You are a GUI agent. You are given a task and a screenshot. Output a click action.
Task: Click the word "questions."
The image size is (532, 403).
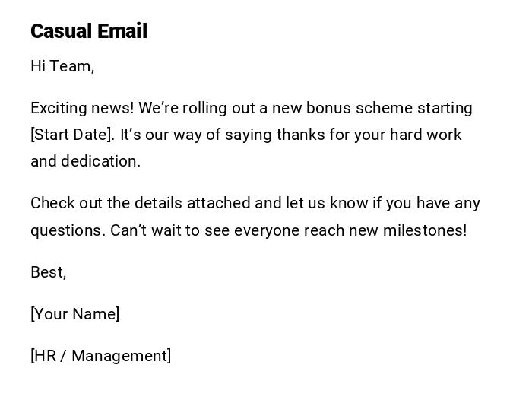pos(68,230)
